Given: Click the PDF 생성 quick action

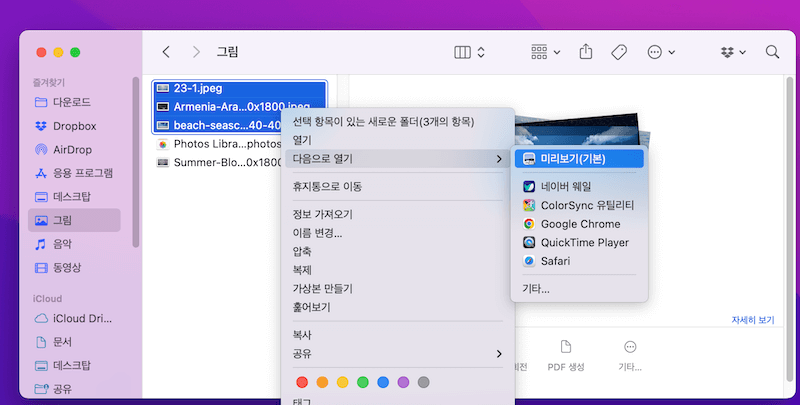Looking at the screenshot, I should coord(566,356).
